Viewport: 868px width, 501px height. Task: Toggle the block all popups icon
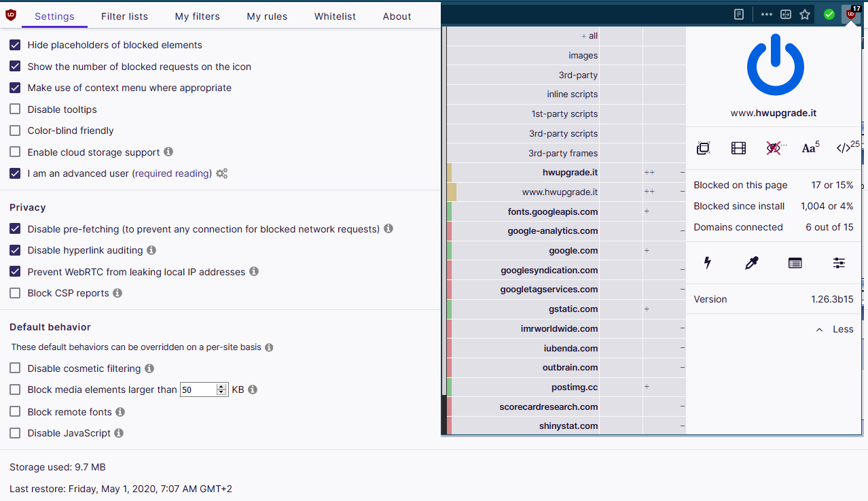[x=704, y=148]
